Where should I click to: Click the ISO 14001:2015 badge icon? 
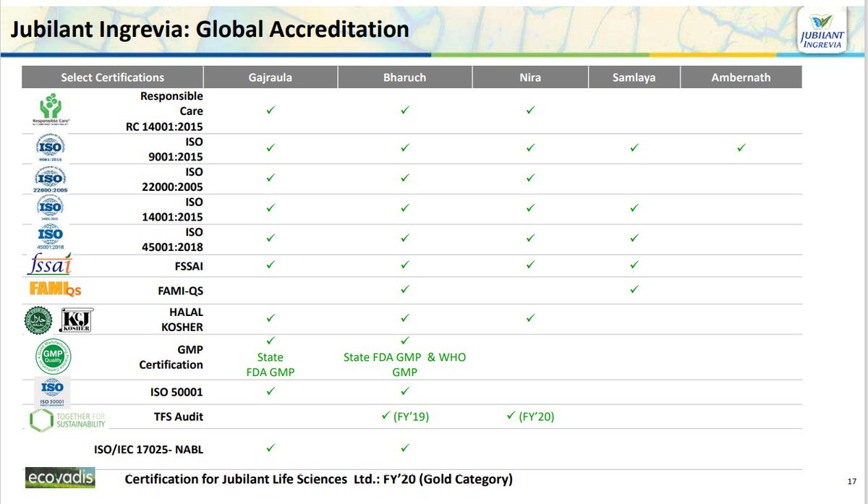pos(49,209)
